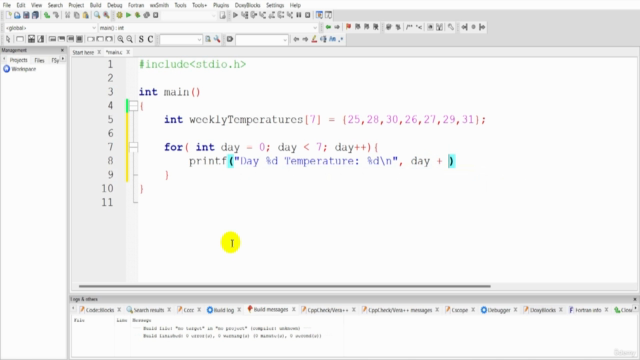Show more Management tabs with right arrow
640x360 pixels.
(x=63, y=60)
